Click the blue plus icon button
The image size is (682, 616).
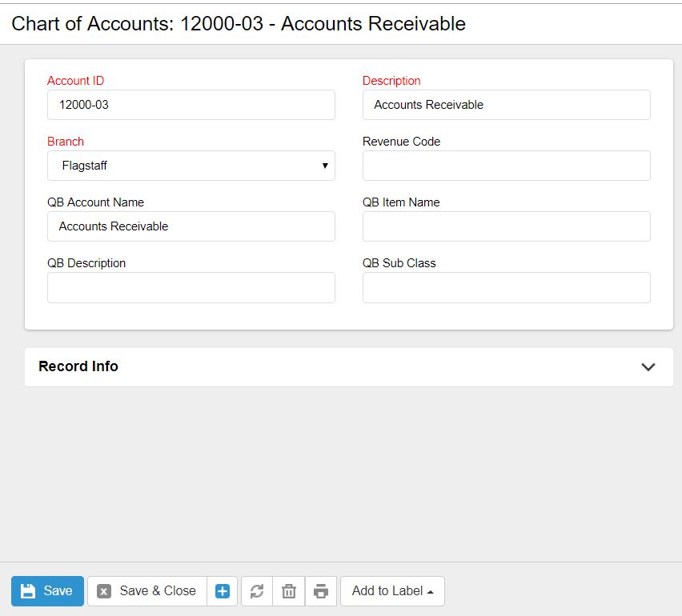[223, 591]
